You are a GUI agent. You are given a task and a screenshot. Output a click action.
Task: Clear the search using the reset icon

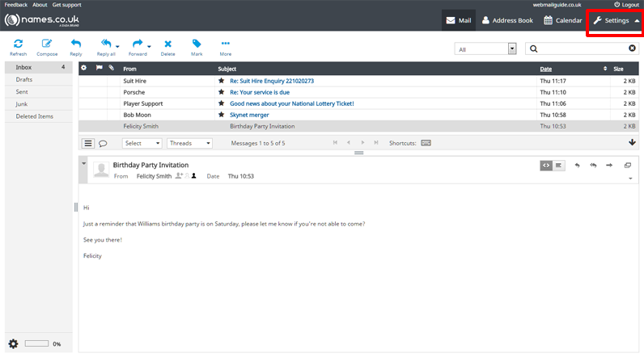click(x=632, y=48)
